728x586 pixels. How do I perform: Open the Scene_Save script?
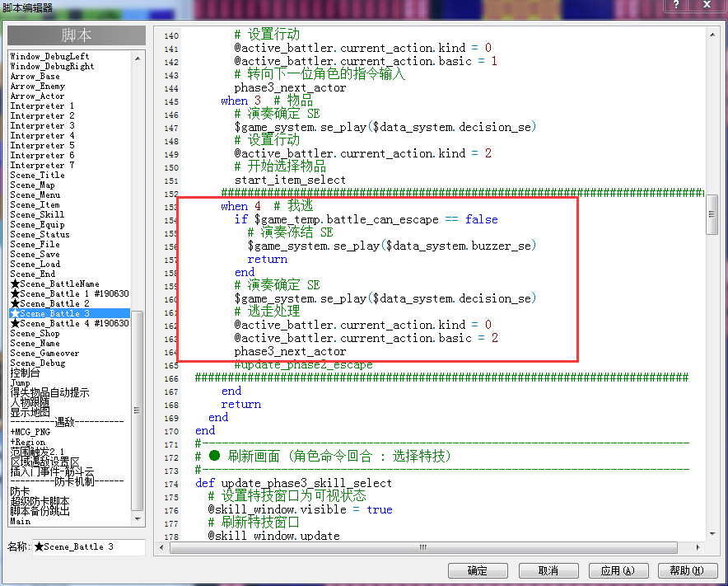coord(35,254)
